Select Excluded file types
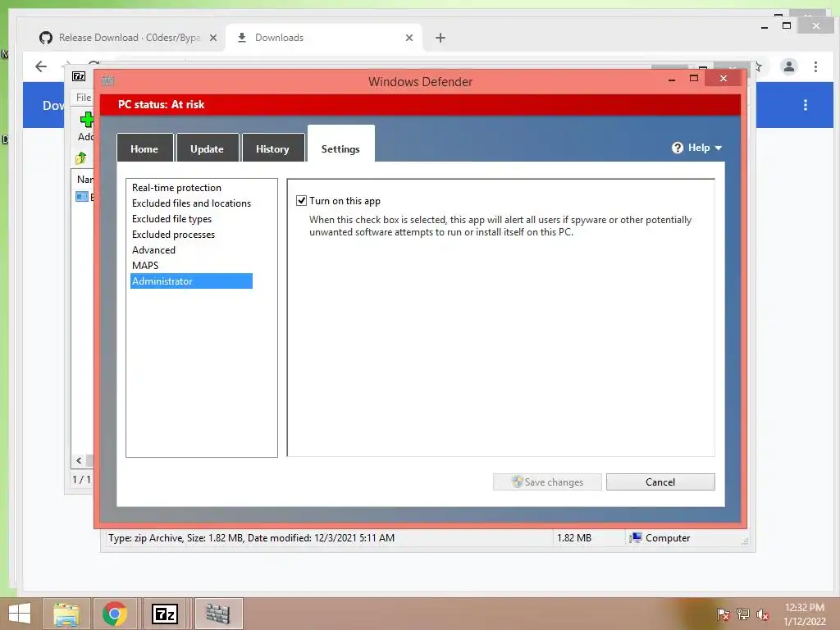This screenshot has width=840, height=630. (171, 218)
